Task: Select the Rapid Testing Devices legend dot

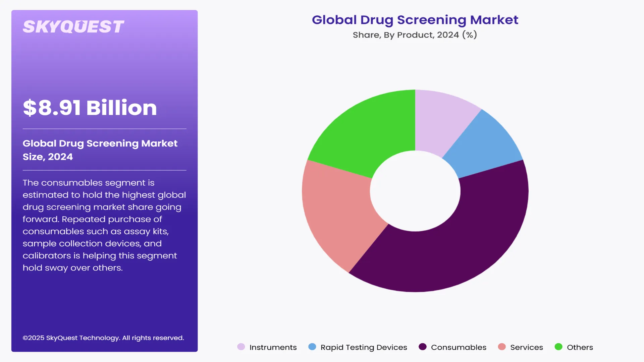Action: pyautogui.click(x=312, y=347)
